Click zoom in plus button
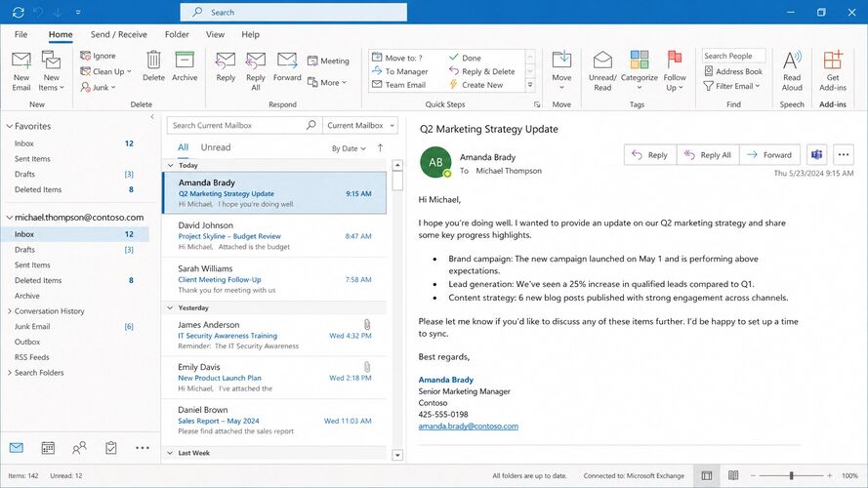Image resolution: width=868 pixels, height=488 pixels. 829,475
